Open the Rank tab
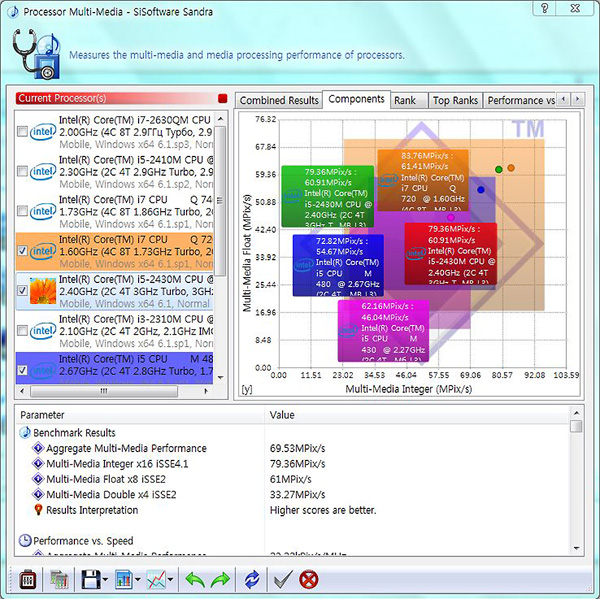This screenshot has width=600, height=599. pyautogui.click(x=409, y=101)
